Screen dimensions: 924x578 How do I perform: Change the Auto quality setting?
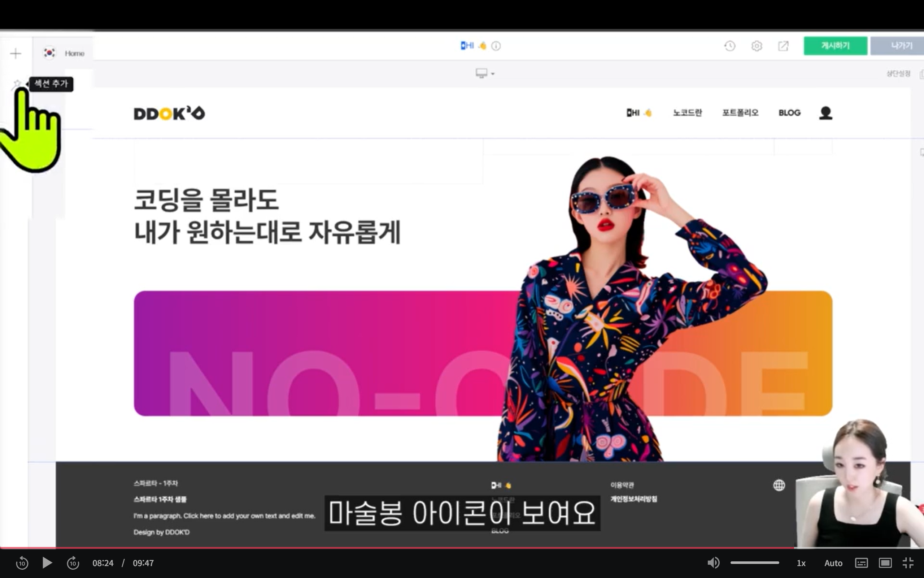833,563
